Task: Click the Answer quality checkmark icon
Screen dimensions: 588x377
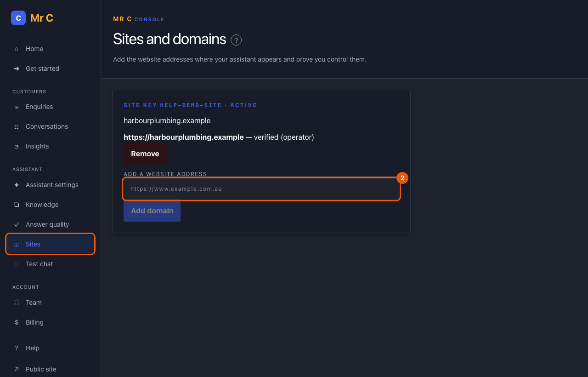Action: coord(17,224)
